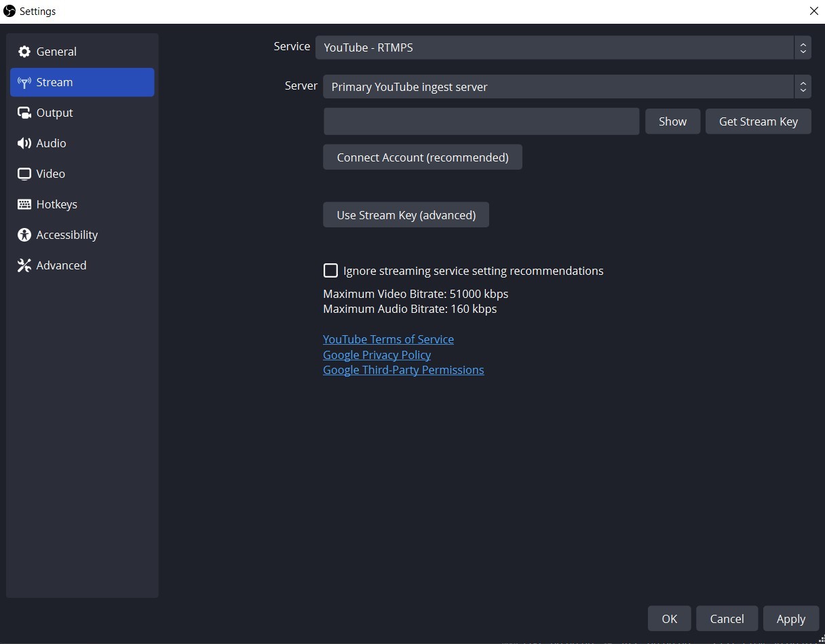Click the Maximum Video Bitrate text
Image resolution: width=825 pixels, height=644 pixels.
pos(415,294)
